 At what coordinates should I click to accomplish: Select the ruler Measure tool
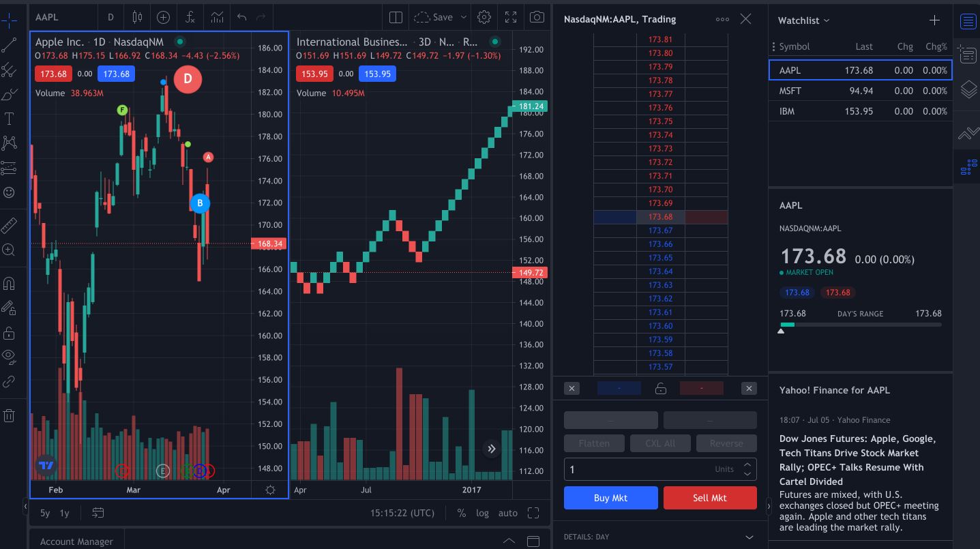click(10, 225)
